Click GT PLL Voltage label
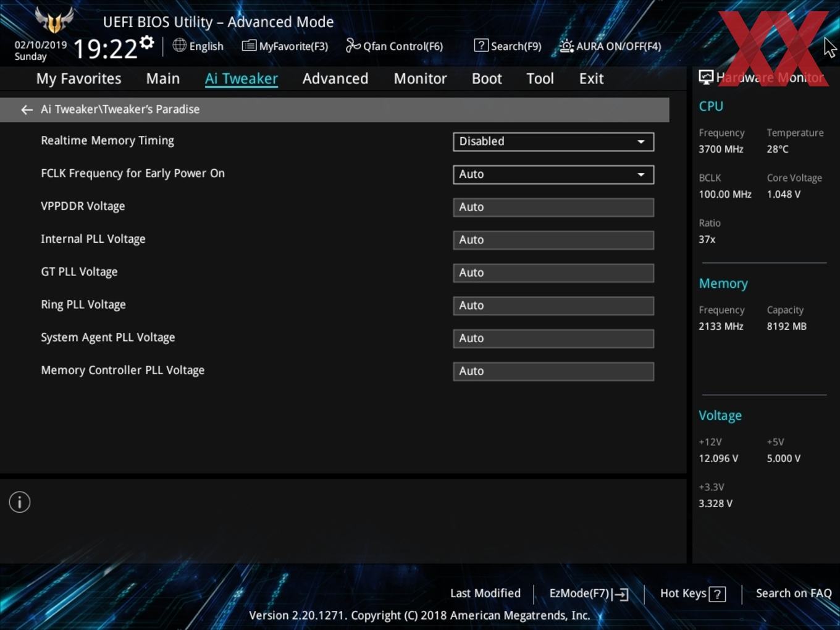The width and height of the screenshot is (840, 630). point(79,272)
